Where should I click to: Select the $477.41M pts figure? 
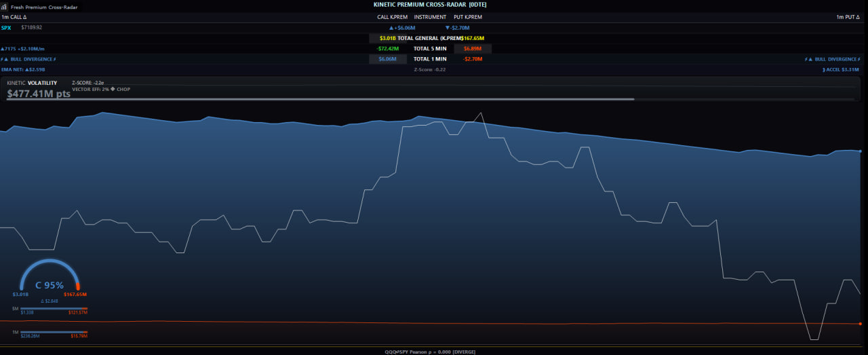(39, 94)
